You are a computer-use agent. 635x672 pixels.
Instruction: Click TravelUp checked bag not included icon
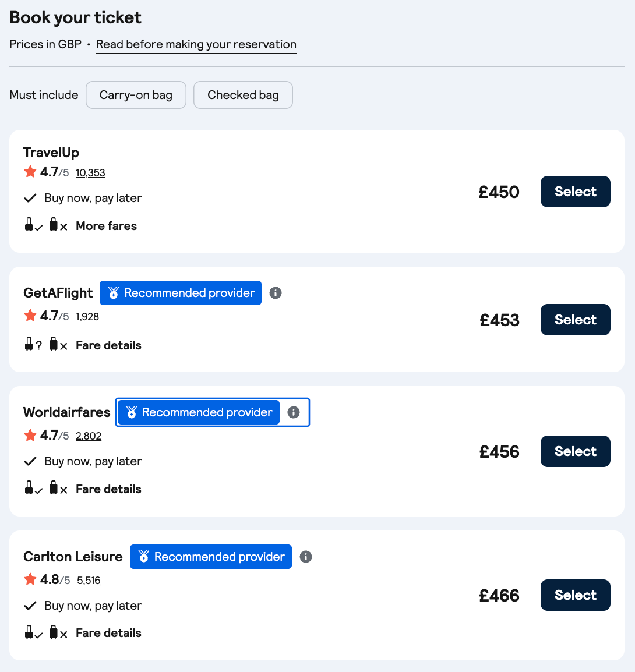pos(58,225)
